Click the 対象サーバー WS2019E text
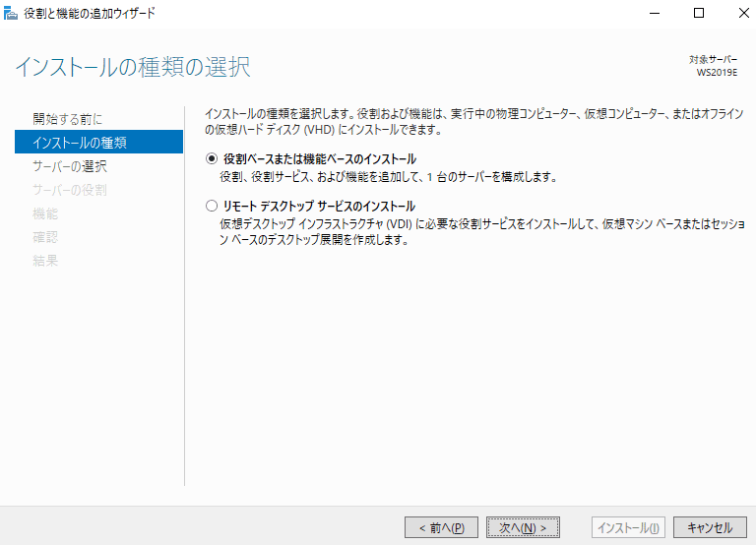This screenshot has width=756, height=545. click(714, 66)
